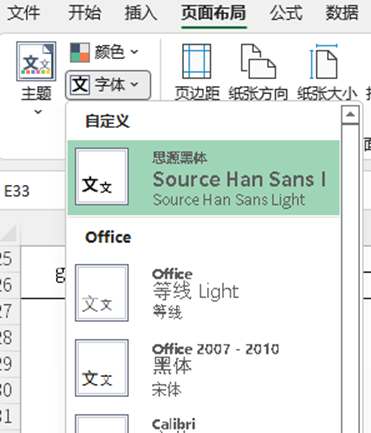The image size is (371, 433).
Task: Select 思源黑体 custom font thumbnail
Action: click(102, 176)
